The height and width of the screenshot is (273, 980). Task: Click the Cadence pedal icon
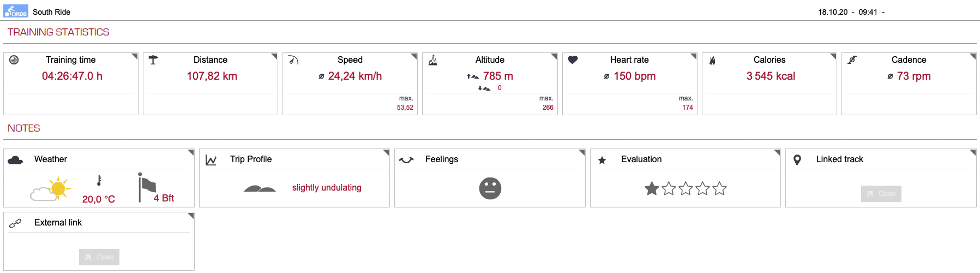(852, 60)
